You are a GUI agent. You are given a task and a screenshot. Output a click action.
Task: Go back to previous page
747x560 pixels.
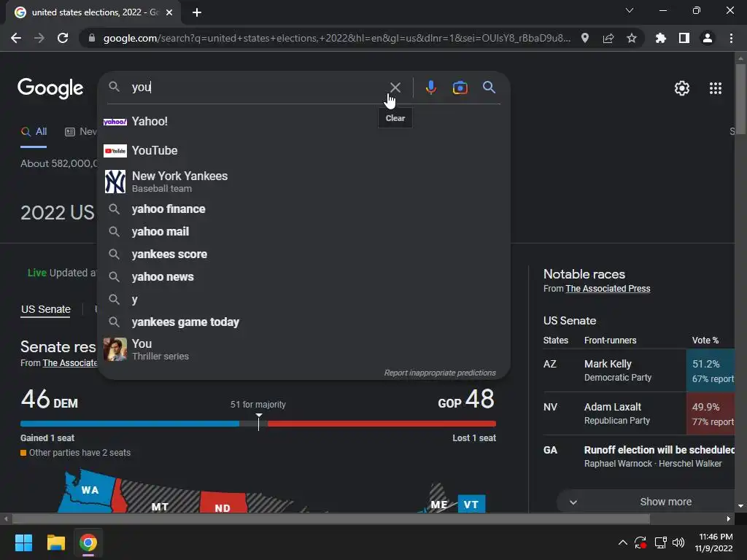click(x=16, y=38)
